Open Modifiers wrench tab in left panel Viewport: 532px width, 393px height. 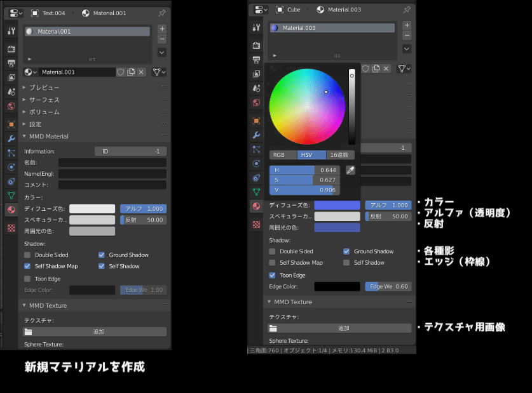pos(11,138)
